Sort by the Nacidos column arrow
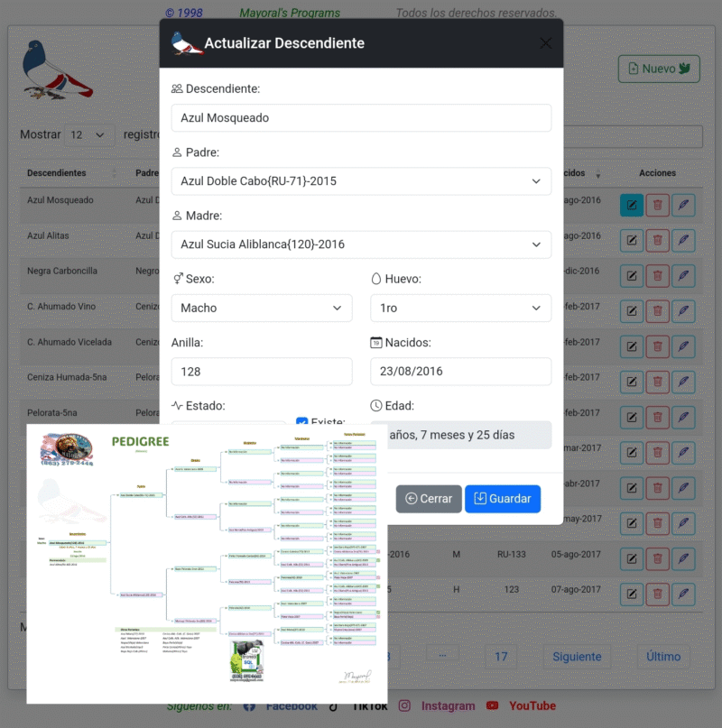This screenshot has height=728, width=722. [x=598, y=176]
